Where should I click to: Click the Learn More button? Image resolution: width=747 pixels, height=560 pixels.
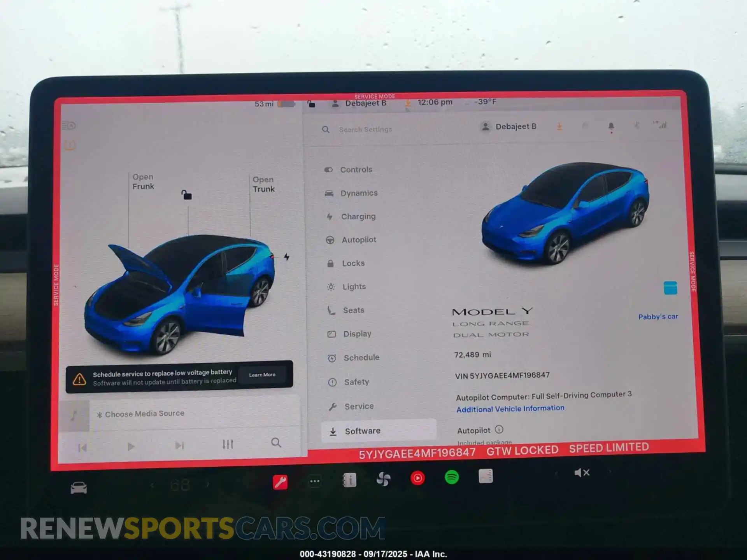tap(262, 375)
